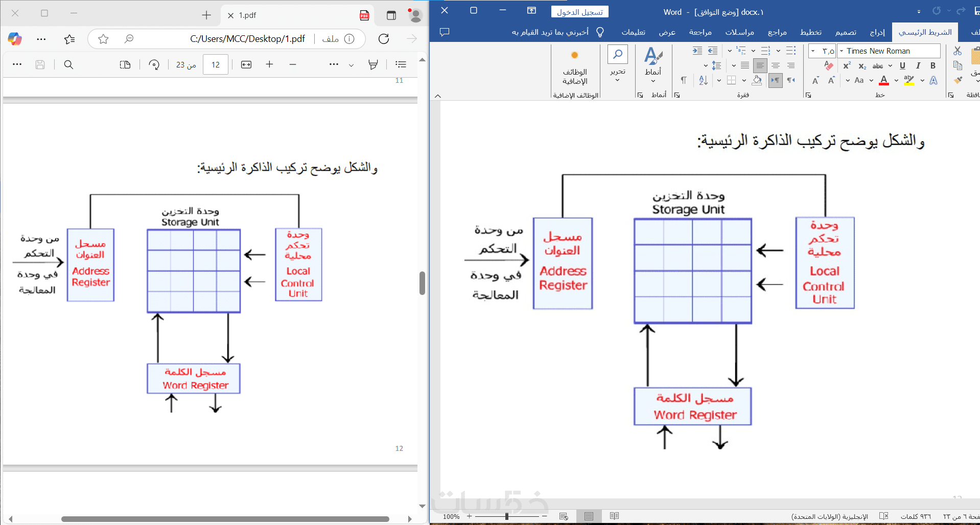Zoom in using plus in PDF toolbar

269,64
